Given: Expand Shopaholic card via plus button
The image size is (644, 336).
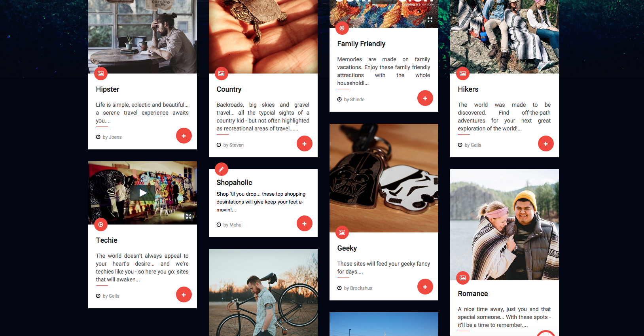Looking at the screenshot, I should pos(304,223).
